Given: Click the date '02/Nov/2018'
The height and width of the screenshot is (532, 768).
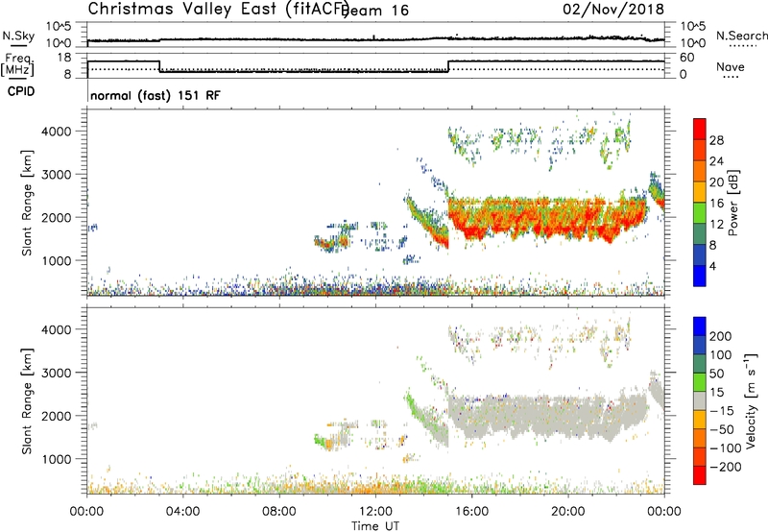Looking at the screenshot, I should (613, 9).
